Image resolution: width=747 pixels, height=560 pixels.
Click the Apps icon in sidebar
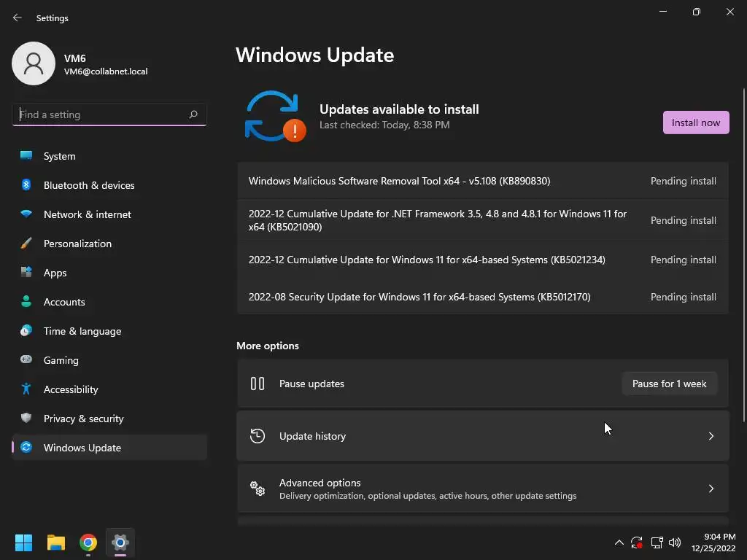[26, 273]
